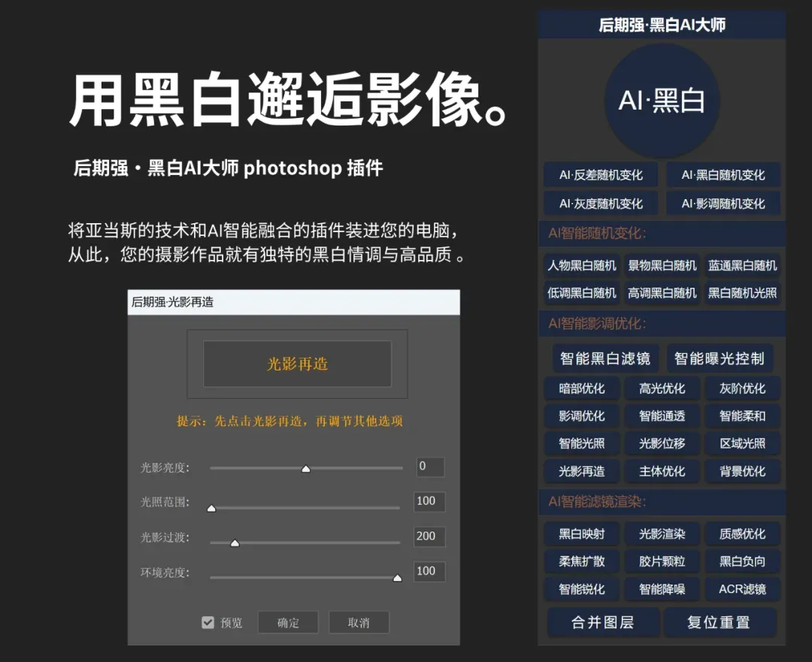Click 后期强·光影再造 dialog title bar
The width and height of the screenshot is (812, 662).
[294, 302]
